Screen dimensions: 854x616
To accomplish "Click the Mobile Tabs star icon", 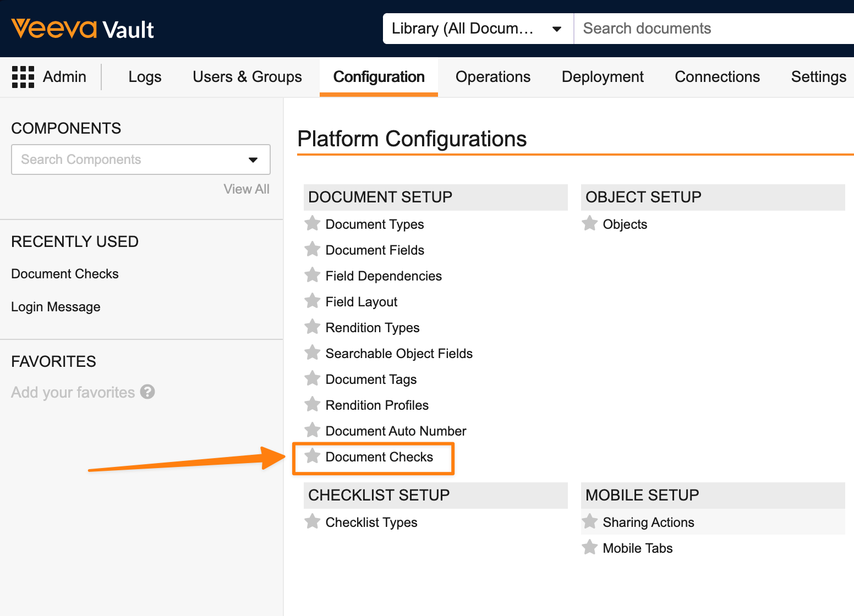I will pos(590,547).
